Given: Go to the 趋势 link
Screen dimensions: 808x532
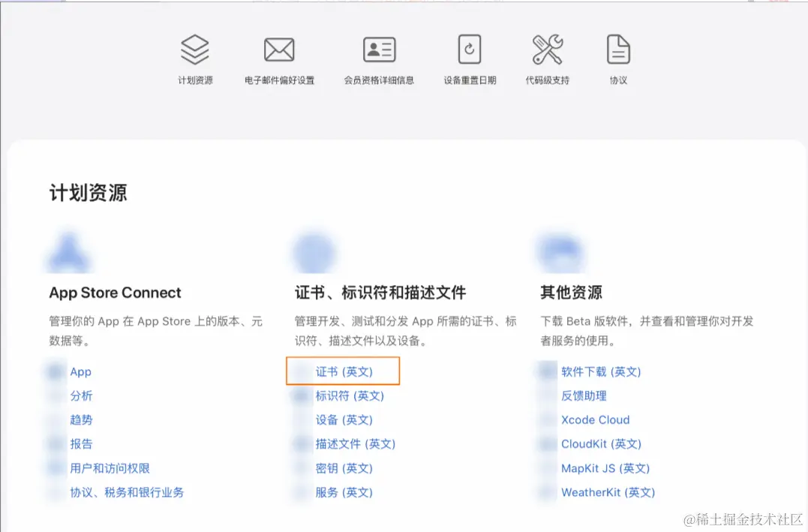Looking at the screenshot, I should point(82,419).
